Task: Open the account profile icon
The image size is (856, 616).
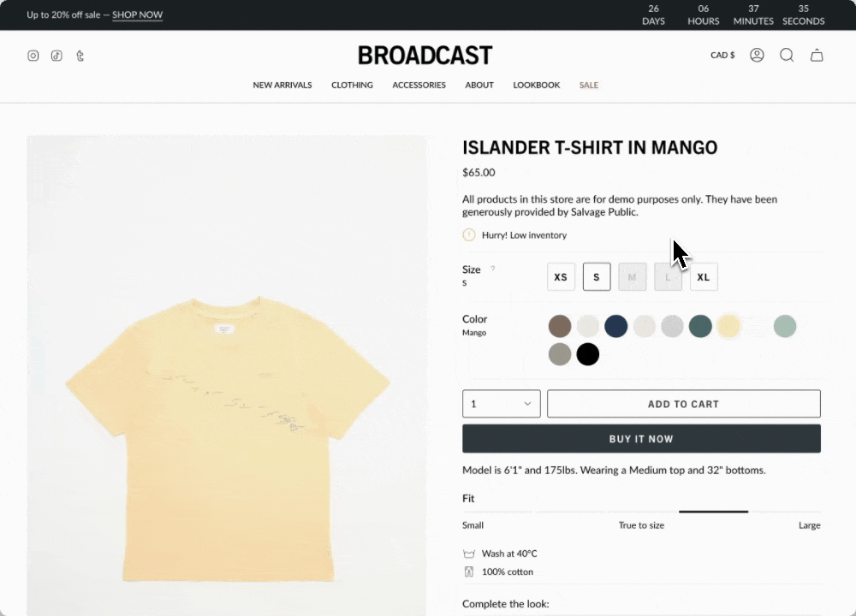Action: pos(757,55)
